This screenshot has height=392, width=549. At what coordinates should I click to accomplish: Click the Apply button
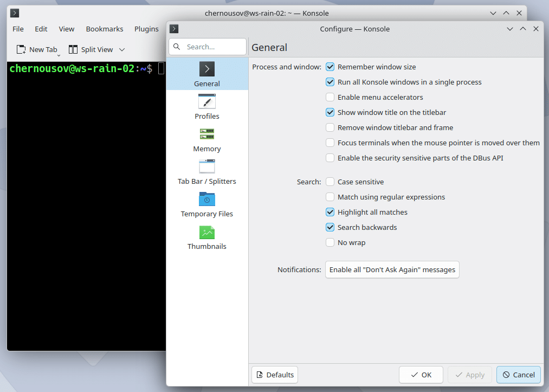(469, 375)
